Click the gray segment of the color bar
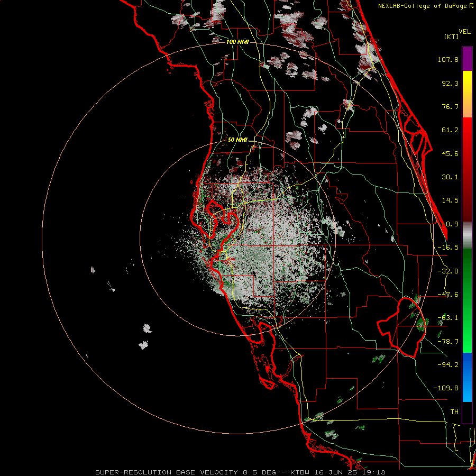The height and width of the screenshot is (476, 476). (x=467, y=235)
